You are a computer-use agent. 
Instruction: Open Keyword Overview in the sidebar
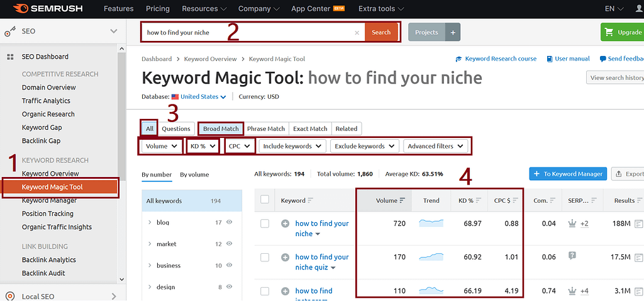tap(50, 174)
